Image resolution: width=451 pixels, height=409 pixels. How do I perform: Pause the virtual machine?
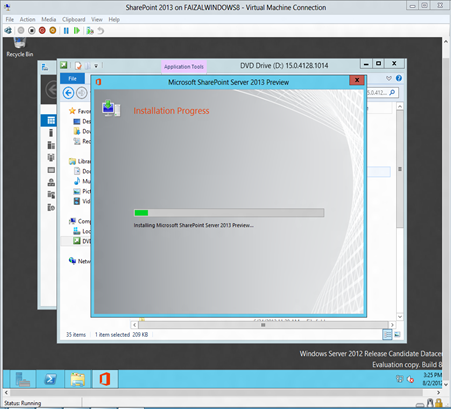(66, 31)
